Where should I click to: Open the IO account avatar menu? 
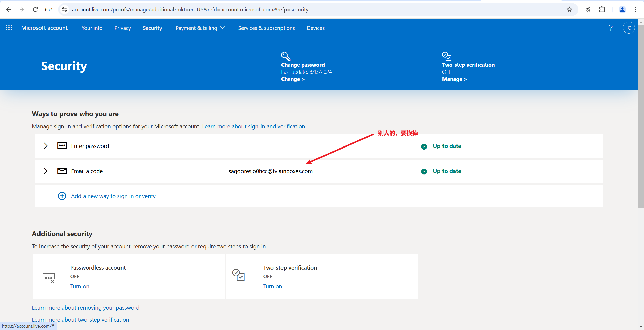point(629,28)
